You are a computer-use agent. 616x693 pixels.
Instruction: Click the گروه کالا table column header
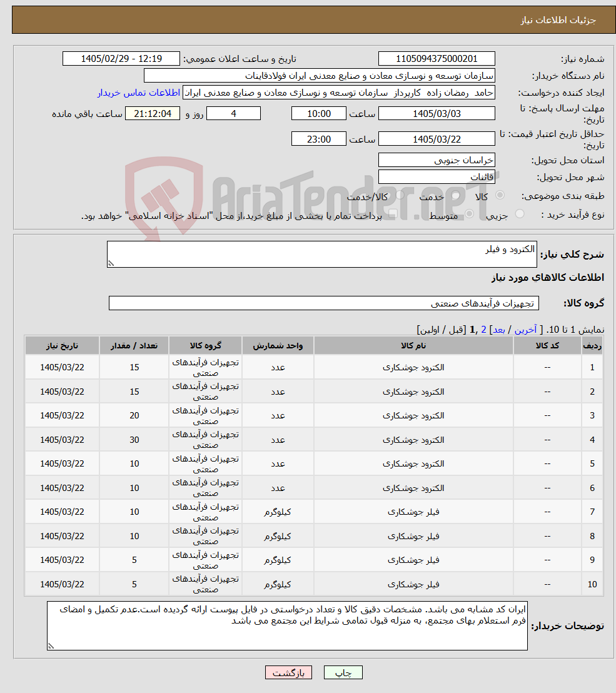(205, 346)
